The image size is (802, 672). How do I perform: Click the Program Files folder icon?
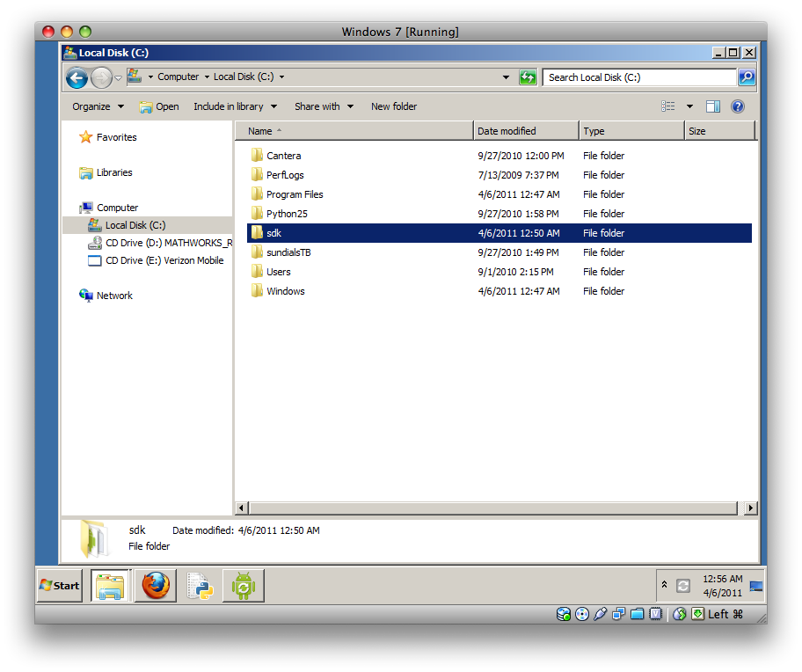point(258,194)
